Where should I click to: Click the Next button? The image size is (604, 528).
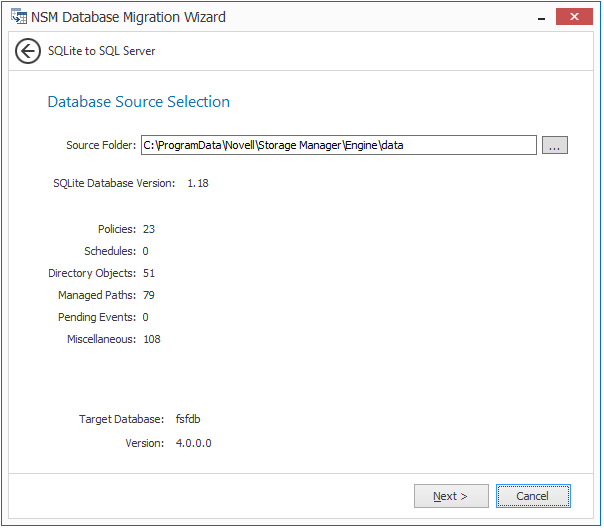click(451, 496)
